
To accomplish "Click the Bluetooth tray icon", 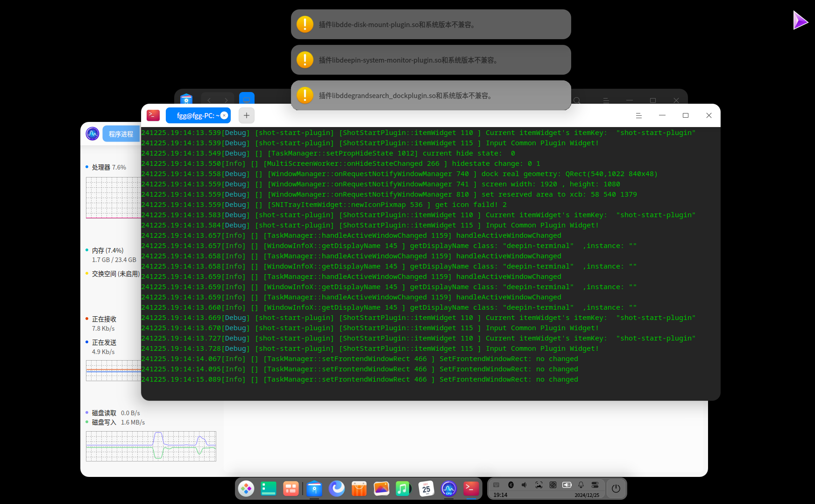I will click(510, 485).
